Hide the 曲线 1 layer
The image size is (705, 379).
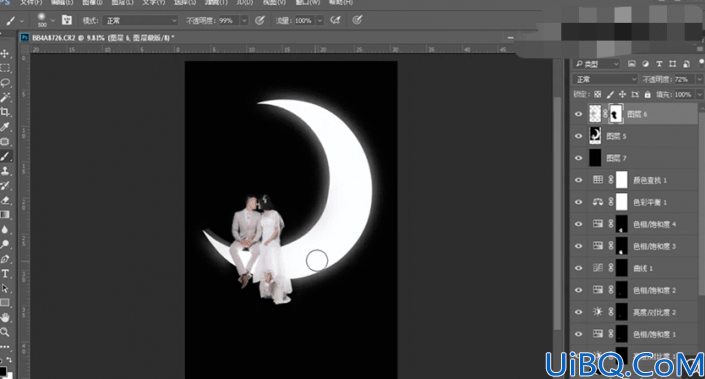[579, 268]
